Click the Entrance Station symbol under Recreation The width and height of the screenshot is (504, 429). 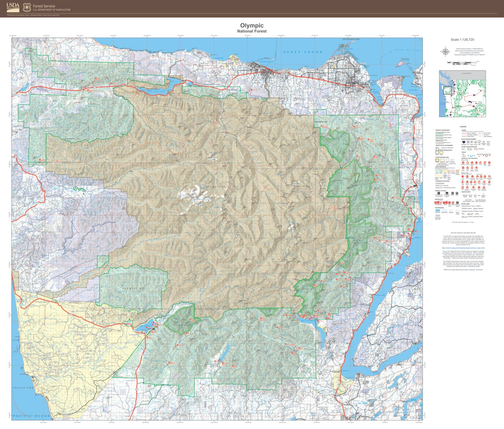(457, 203)
